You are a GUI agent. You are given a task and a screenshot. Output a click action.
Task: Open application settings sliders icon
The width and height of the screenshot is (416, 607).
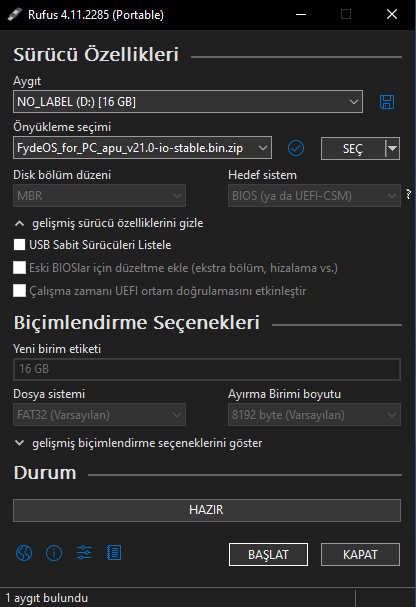coord(84,553)
